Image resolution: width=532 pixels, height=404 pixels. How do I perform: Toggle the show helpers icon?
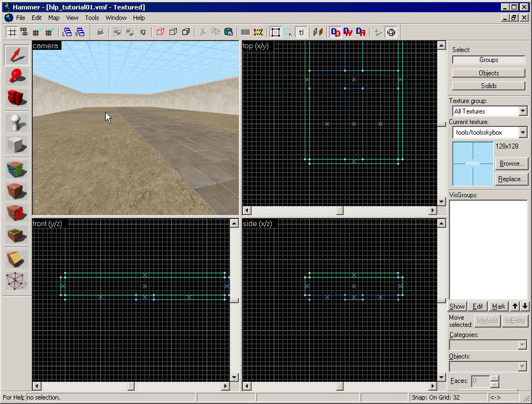click(x=378, y=32)
